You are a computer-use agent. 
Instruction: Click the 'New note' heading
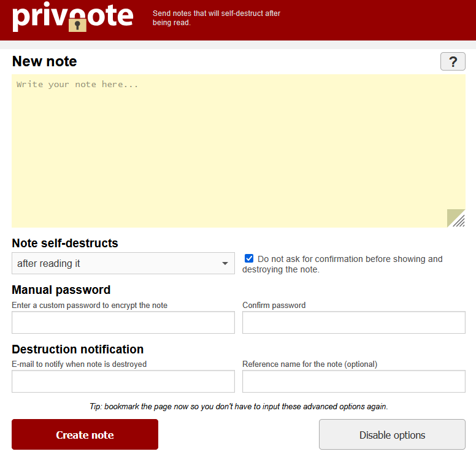pyautogui.click(x=45, y=61)
